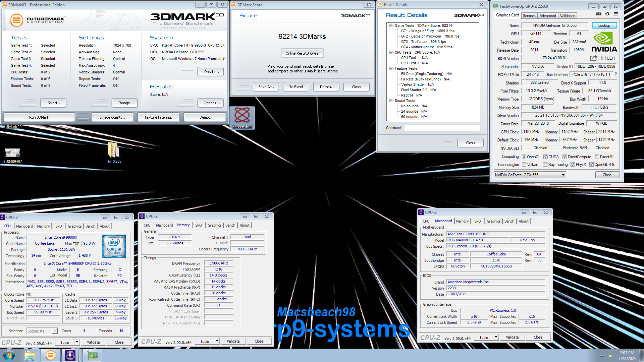
Task: Toggle the PhysX checkbox
Action: tap(573, 165)
